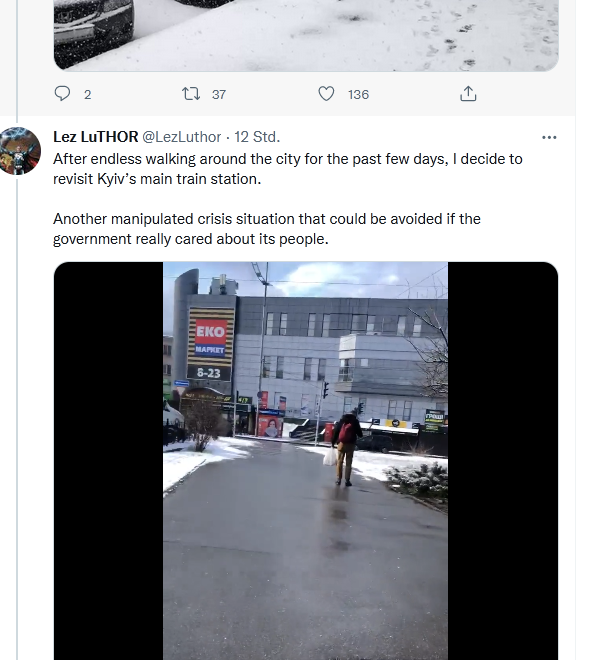
Task: Open the tweet via 12 Std. timestamp
Action: (x=257, y=137)
